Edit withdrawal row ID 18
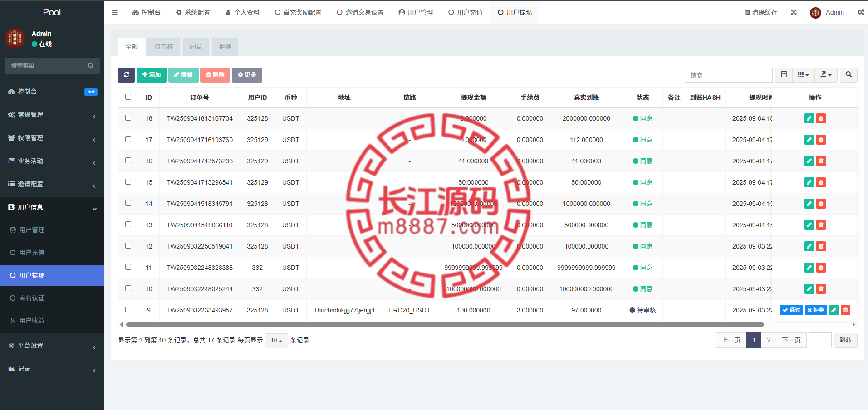The height and width of the screenshot is (410, 868). 809,118
